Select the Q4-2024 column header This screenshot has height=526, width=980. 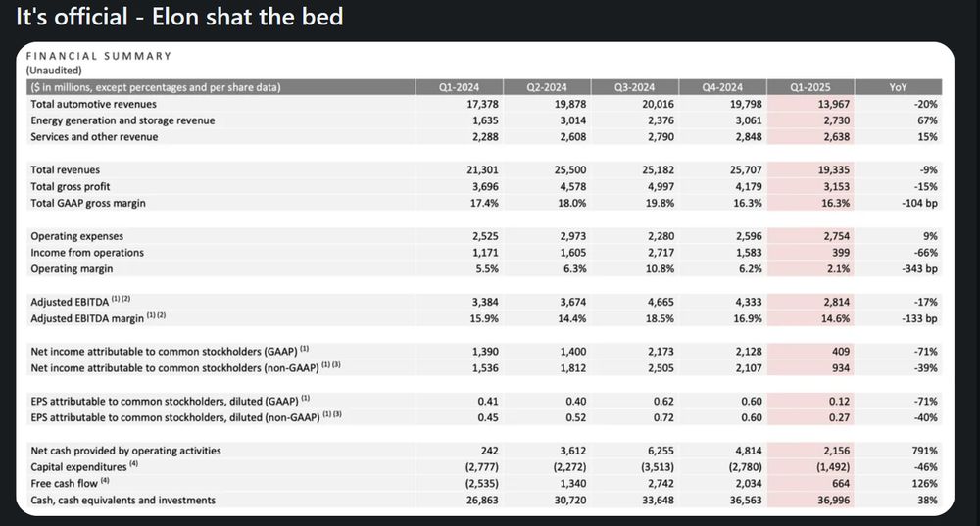(722, 87)
